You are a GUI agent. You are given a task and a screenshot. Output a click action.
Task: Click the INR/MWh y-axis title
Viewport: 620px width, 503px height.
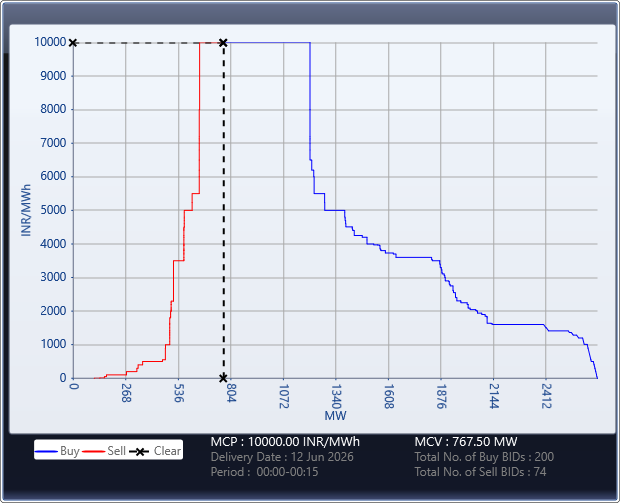[x=26, y=210]
